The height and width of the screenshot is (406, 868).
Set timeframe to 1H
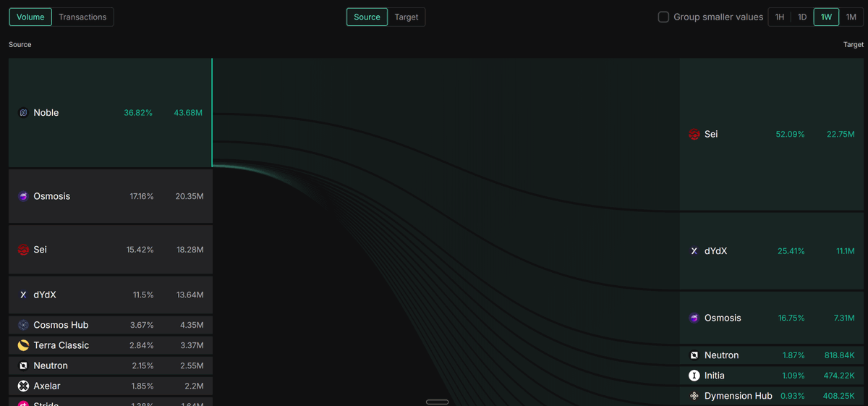click(x=780, y=17)
